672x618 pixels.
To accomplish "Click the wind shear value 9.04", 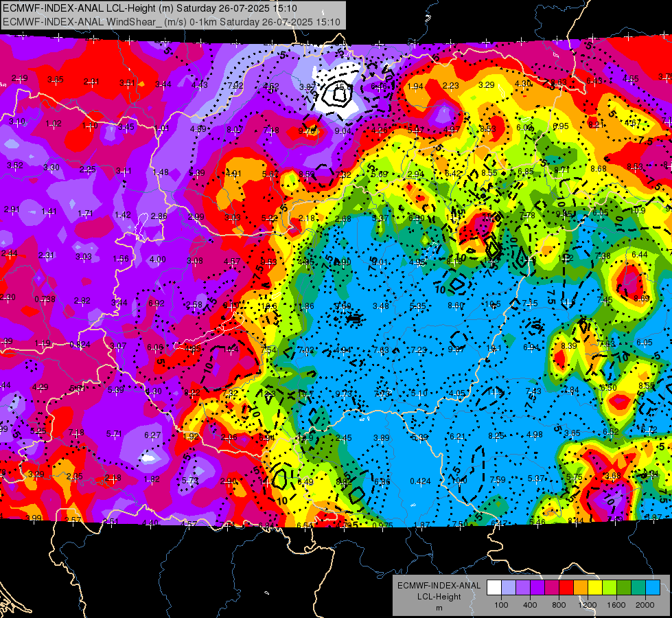I will (x=343, y=130).
